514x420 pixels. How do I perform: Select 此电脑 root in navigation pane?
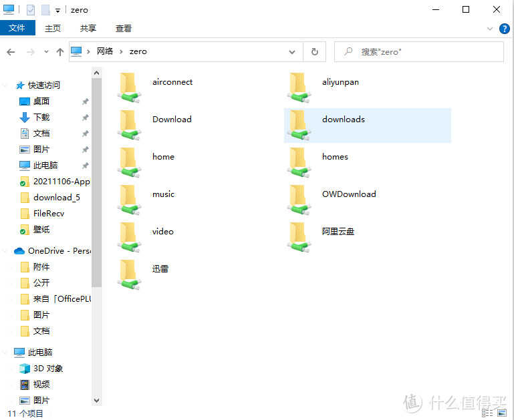pyautogui.click(x=40, y=353)
